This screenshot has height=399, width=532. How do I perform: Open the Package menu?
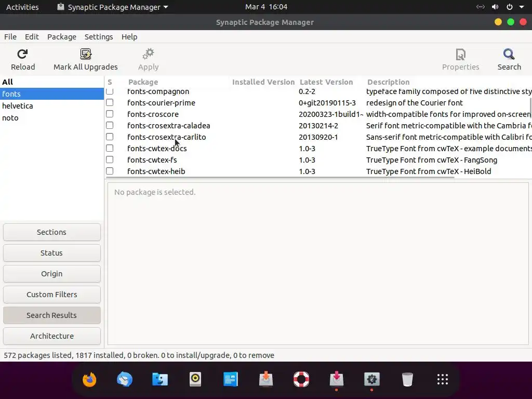click(x=62, y=37)
